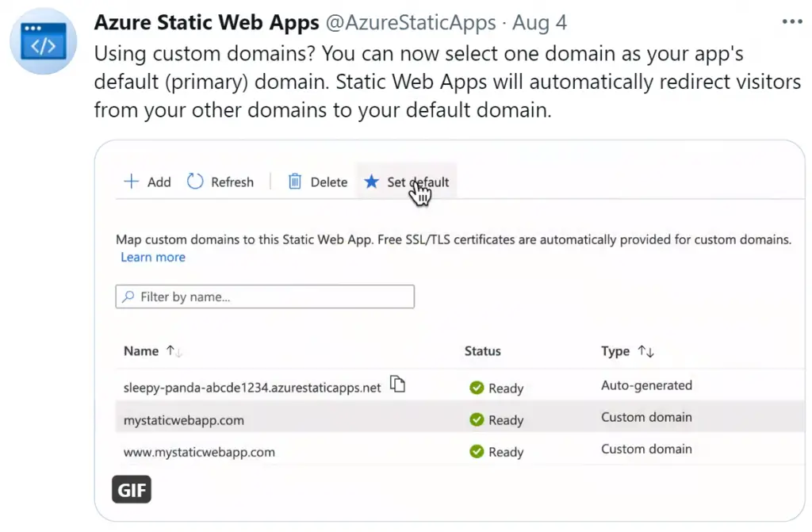Viewport: 812px width, 532px height.
Task: Click Custom domain cell for mystaticwebapp.com
Action: click(646, 417)
